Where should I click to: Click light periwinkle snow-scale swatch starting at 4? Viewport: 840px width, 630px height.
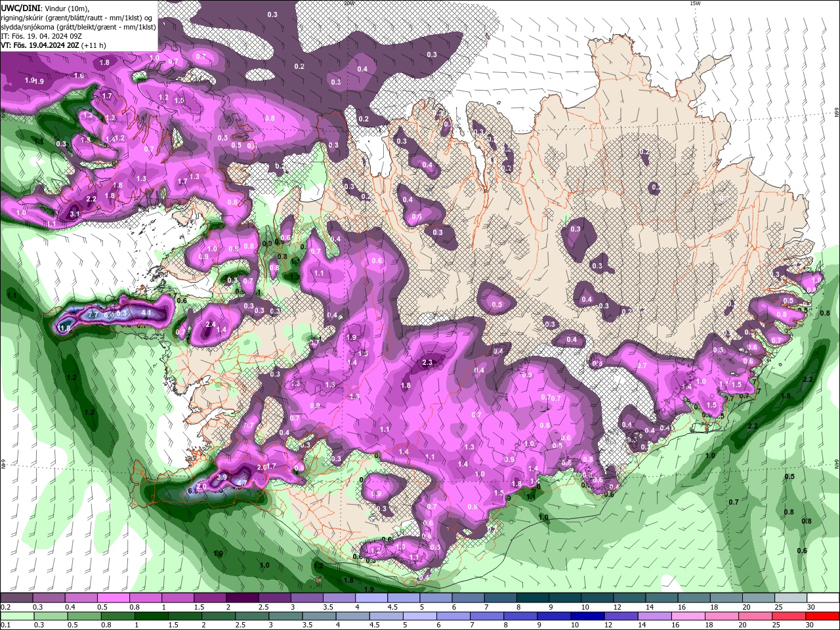pyautogui.click(x=370, y=598)
